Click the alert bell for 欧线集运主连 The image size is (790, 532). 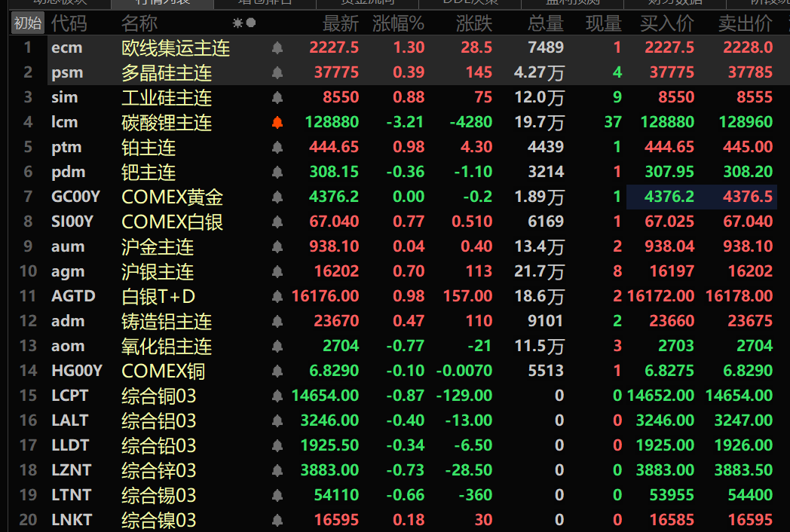click(x=277, y=48)
